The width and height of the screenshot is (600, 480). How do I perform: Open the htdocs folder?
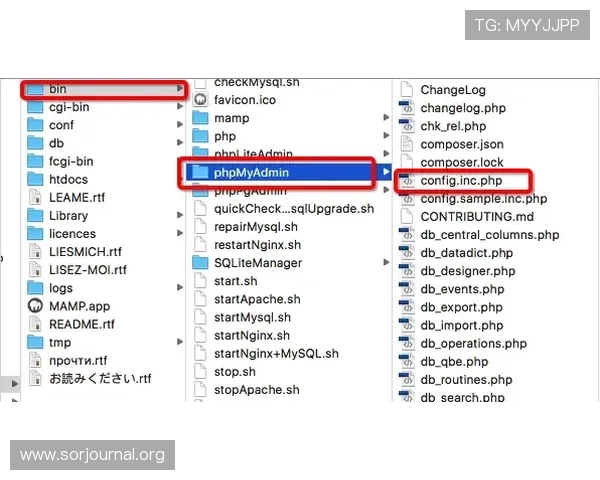point(68,179)
